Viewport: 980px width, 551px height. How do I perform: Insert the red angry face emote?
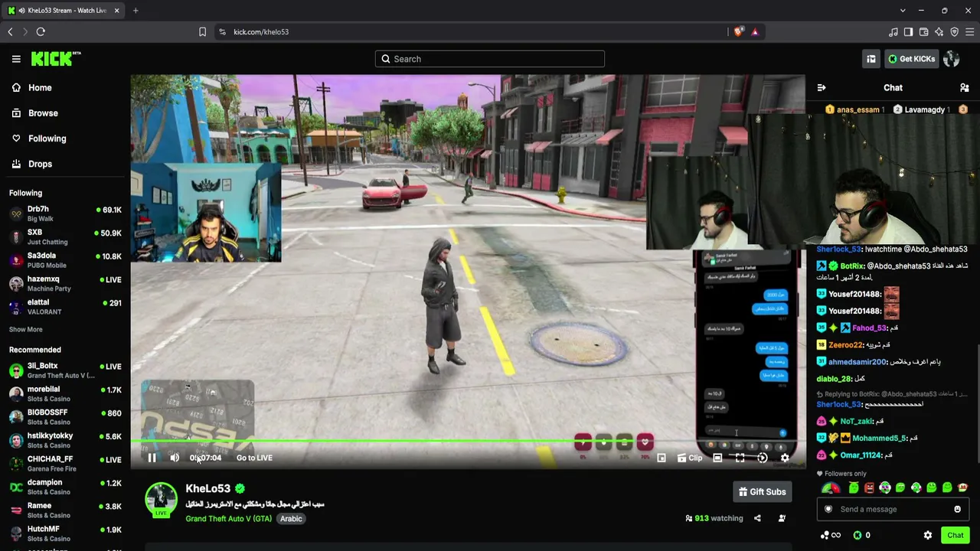[x=869, y=488]
